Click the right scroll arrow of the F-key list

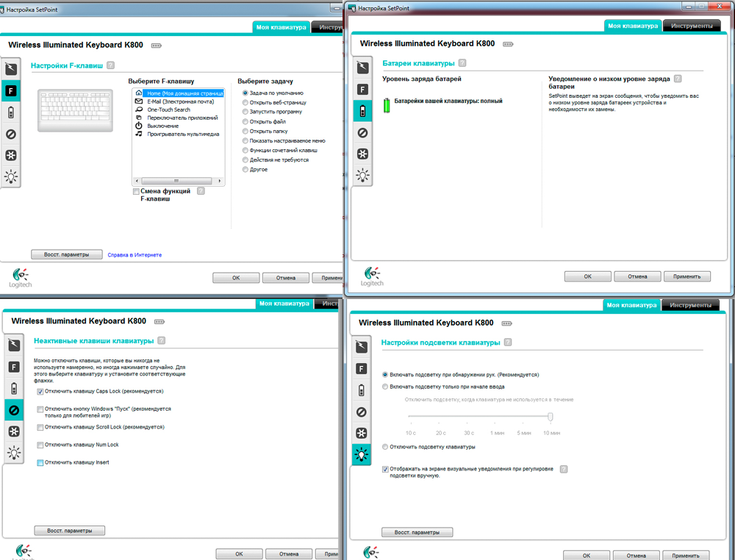(219, 181)
